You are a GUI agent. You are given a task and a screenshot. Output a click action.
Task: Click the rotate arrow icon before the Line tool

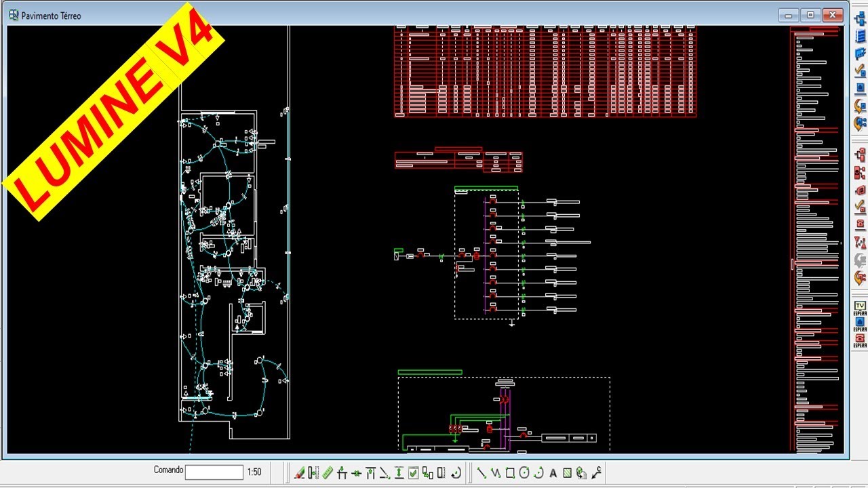456,472
